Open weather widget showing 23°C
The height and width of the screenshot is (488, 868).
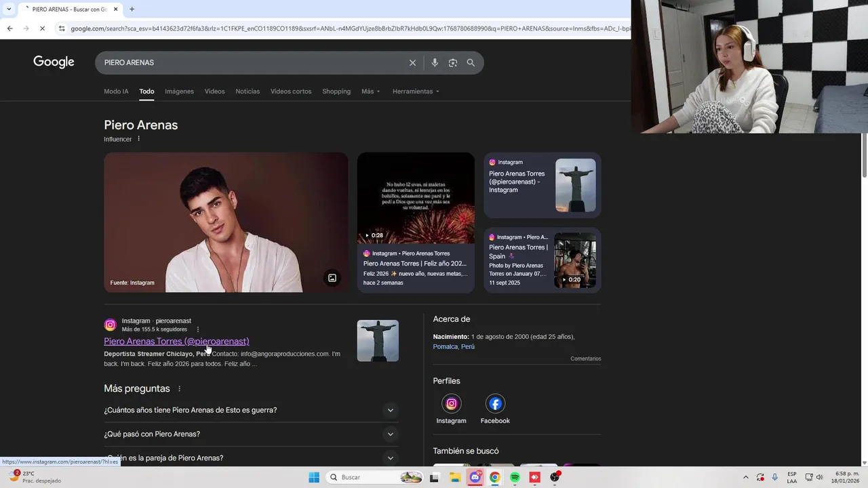click(37, 477)
